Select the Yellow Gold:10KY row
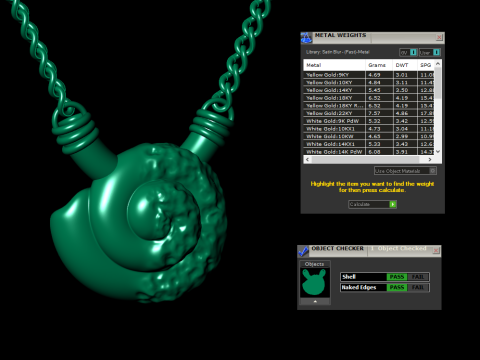 (x=369, y=83)
